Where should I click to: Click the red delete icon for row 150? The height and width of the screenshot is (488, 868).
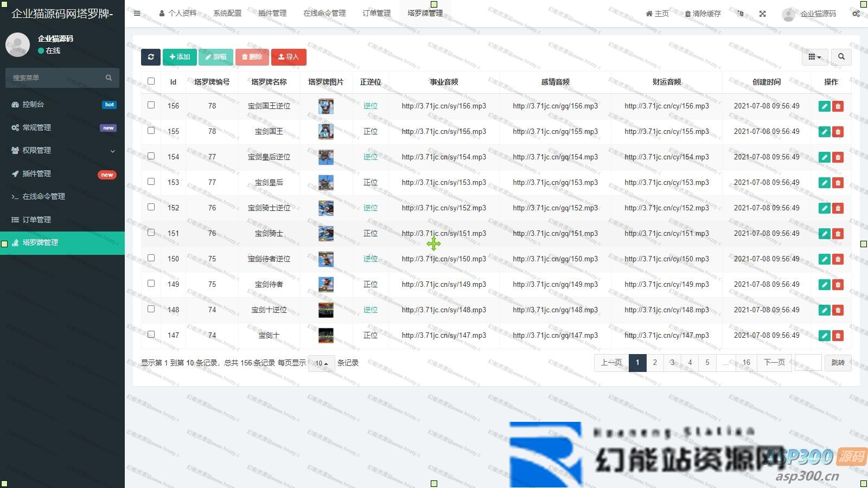(x=838, y=259)
